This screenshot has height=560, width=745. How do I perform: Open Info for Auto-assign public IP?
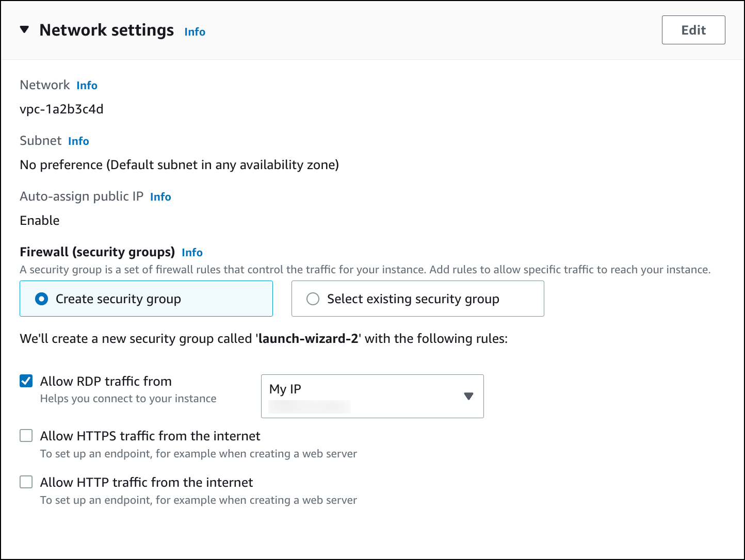(160, 196)
